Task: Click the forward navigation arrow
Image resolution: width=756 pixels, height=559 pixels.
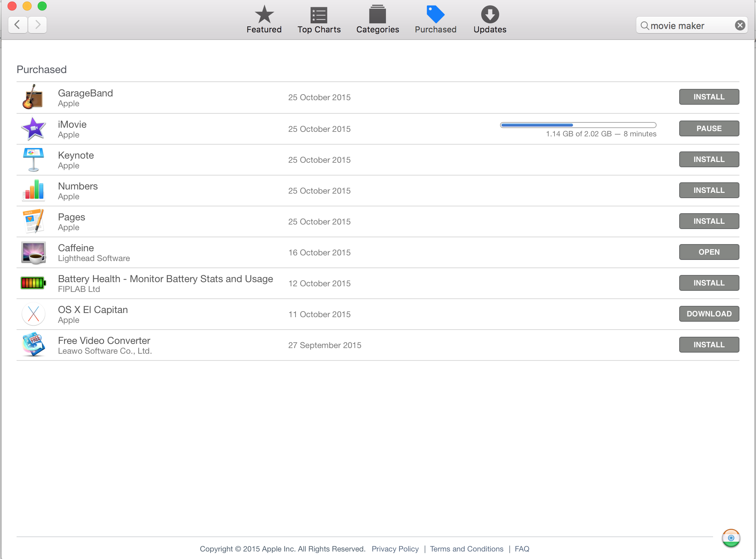Action: coord(37,25)
